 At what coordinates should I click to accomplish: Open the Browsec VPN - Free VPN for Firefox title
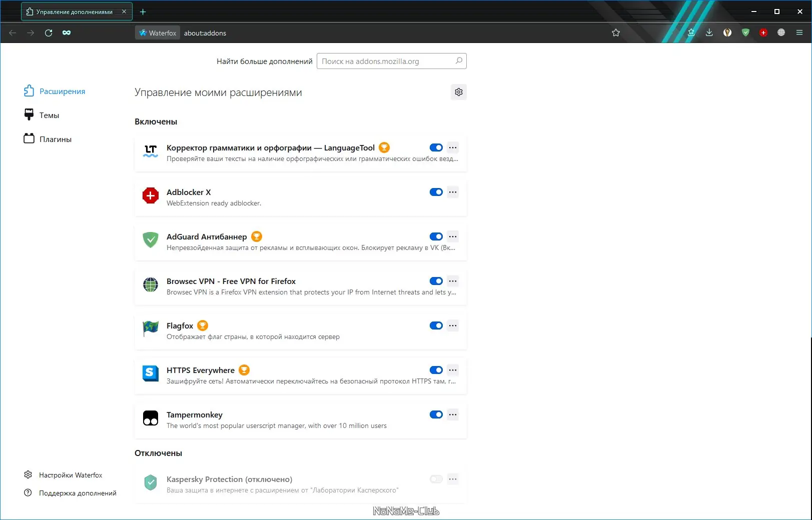coord(231,281)
